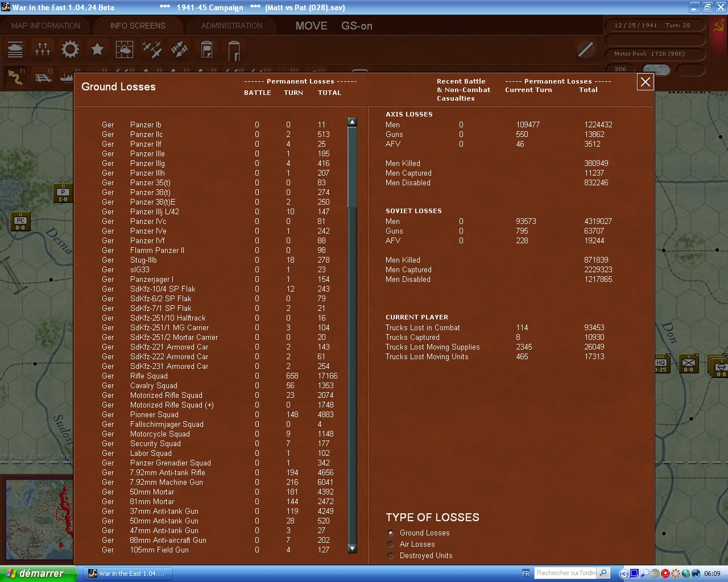728x582 pixels.
Task: Click the crossed arrows satellite-style icon
Action: pos(179,49)
